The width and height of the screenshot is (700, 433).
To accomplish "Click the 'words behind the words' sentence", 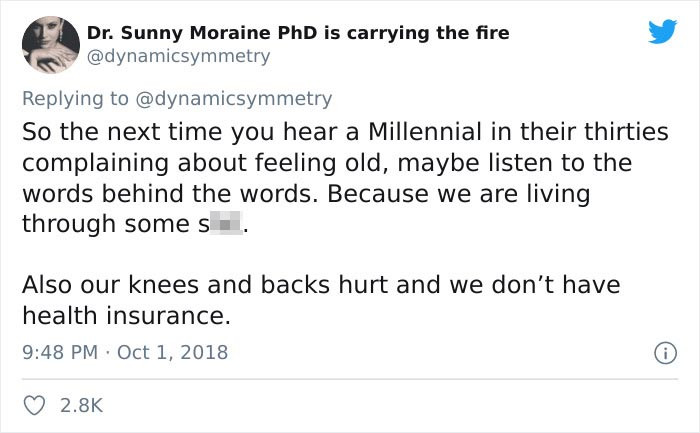I will coord(171,194).
